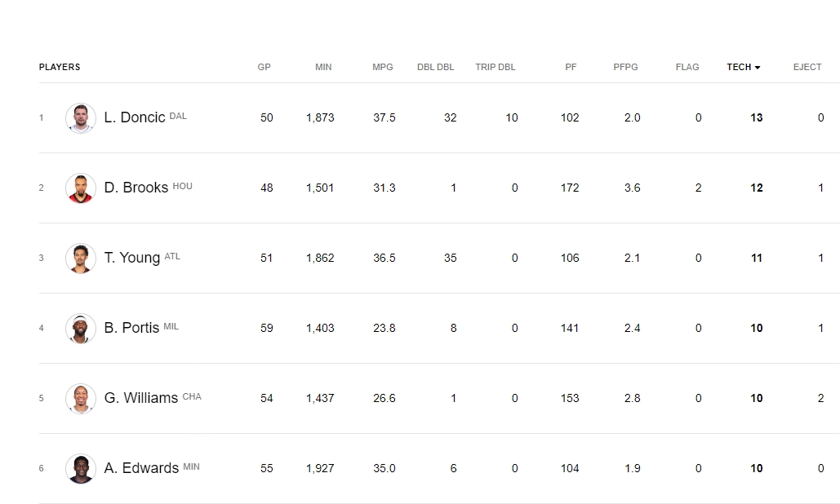Sort by PFPG column header

point(625,67)
